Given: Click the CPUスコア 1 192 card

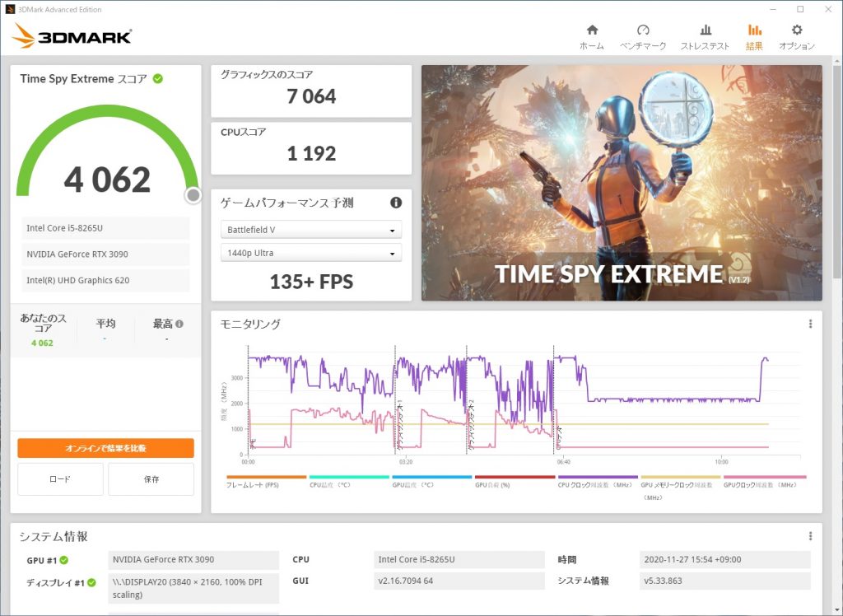Looking at the screenshot, I should tap(311, 148).
